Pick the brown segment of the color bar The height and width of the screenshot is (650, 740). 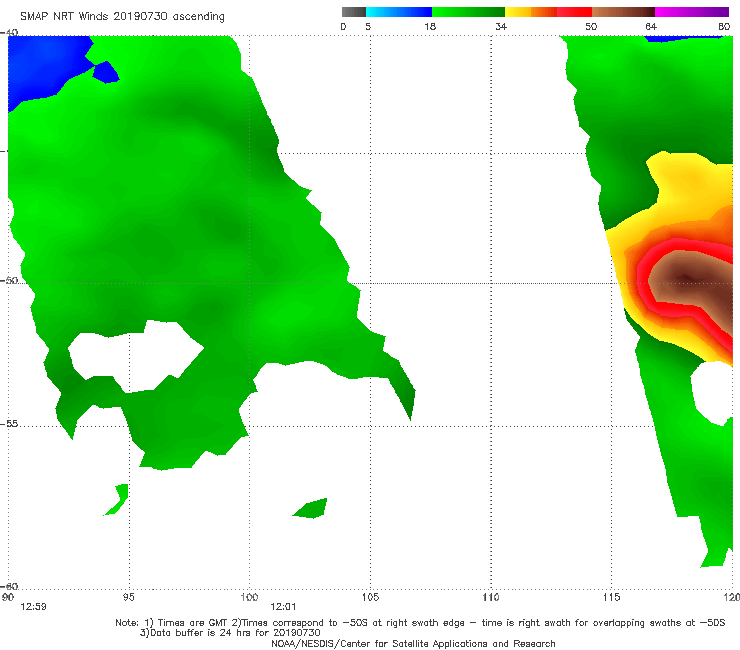pyautogui.click(x=623, y=12)
